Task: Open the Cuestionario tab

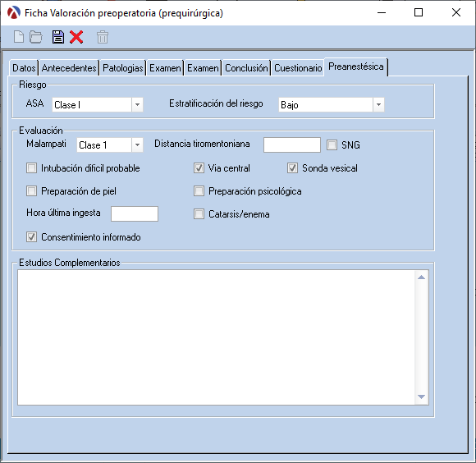Action: click(298, 67)
